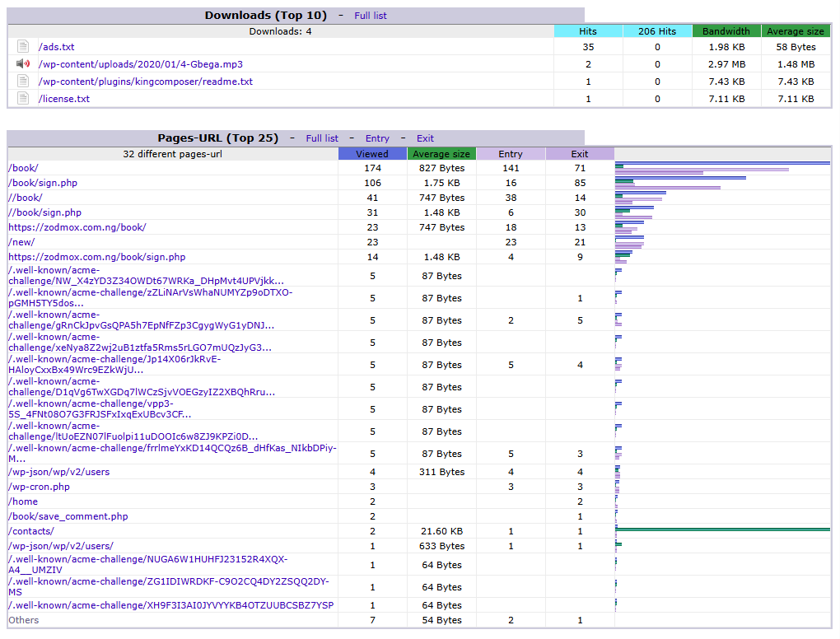
Task: Click the ads.txt file icon
Action: (23, 47)
